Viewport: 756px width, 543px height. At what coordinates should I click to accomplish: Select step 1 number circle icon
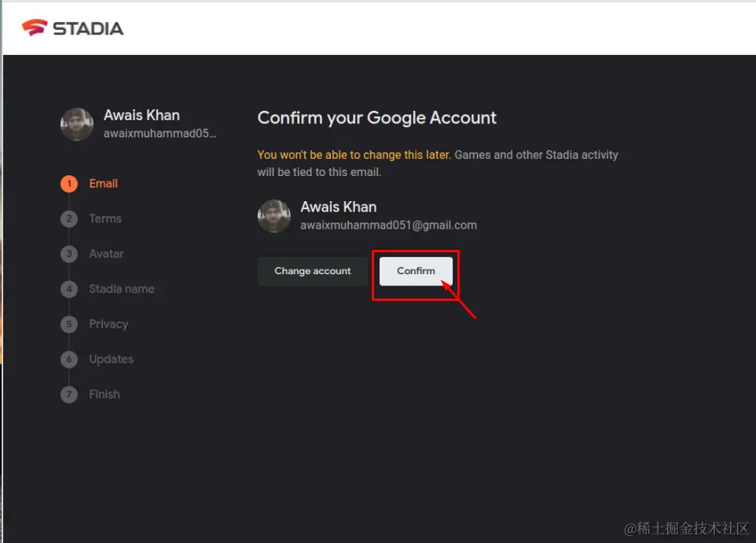(69, 184)
